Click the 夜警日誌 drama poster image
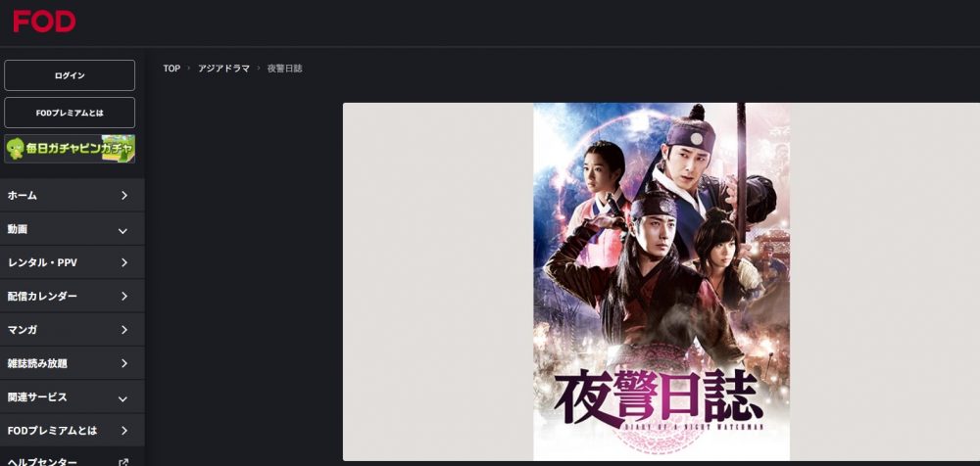 (661, 282)
